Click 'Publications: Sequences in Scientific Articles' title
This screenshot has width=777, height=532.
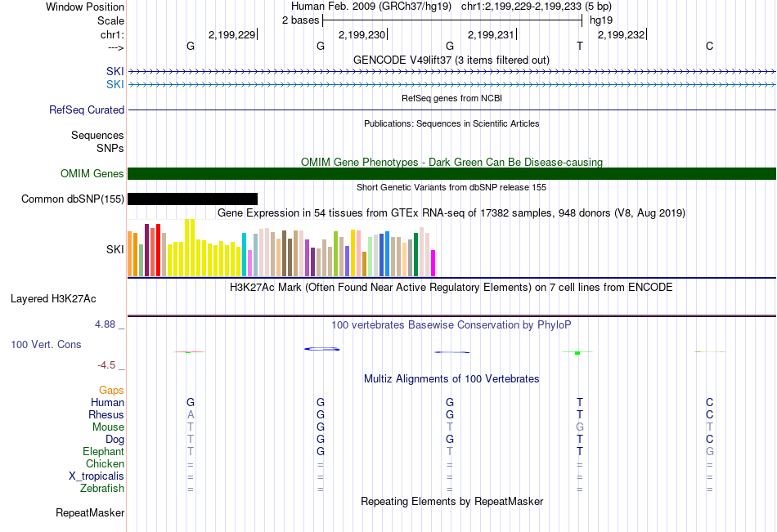coord(451,123)
